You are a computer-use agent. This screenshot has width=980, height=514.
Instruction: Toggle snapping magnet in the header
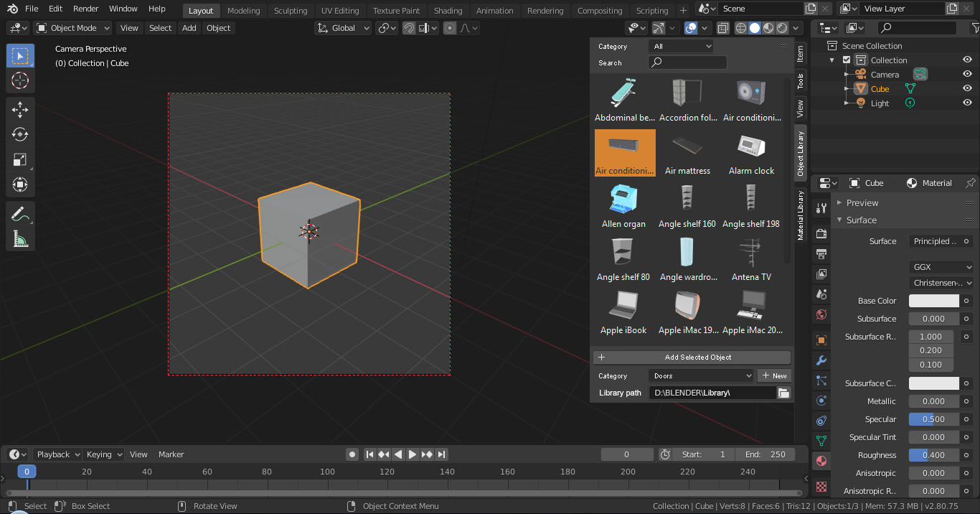[x=409, y=28]
